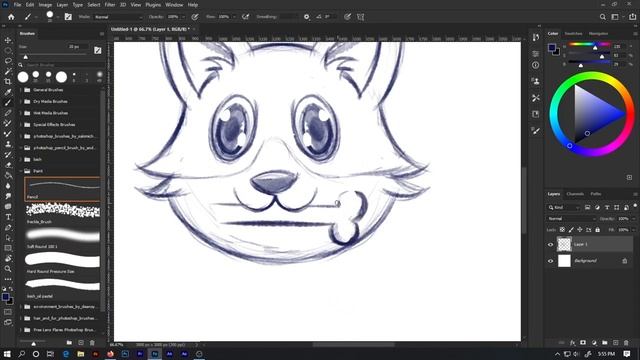
Task: Open the info panel icon in collapsed dock
Action: coord(536,65)
